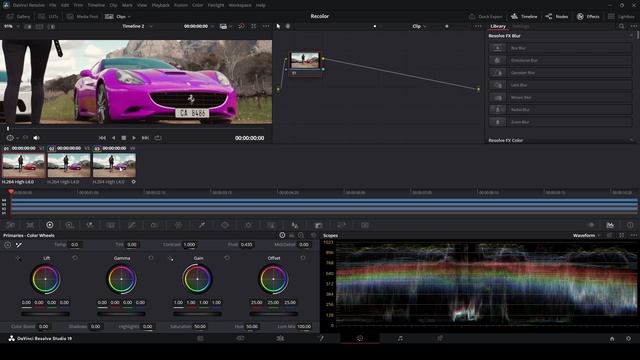The image size is (640, 360).
Task: Toggle the Nodes panel button
Action: coord(557,17)
